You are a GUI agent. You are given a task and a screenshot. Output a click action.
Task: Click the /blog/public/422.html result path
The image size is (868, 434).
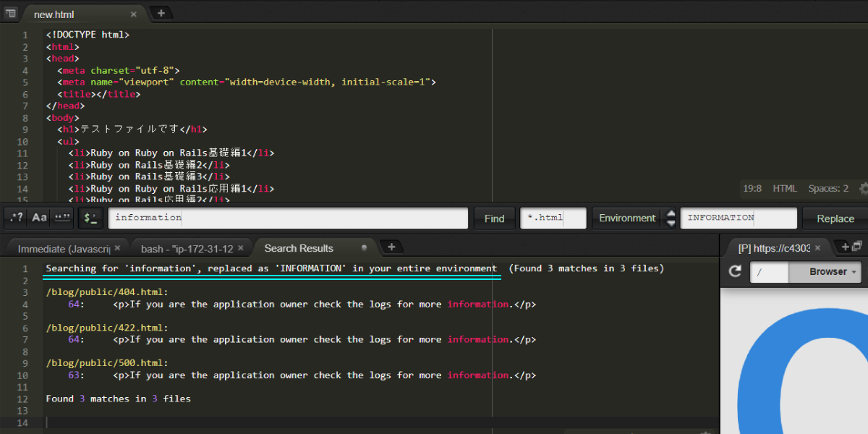tap(107, 328)
